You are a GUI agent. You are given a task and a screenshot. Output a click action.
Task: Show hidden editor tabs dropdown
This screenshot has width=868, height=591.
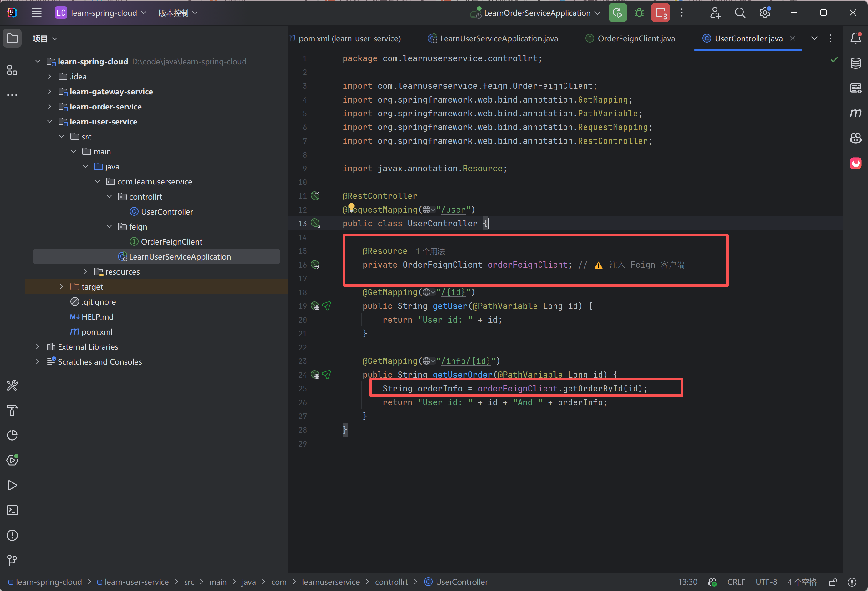pyautogui.click(x=814, y=38)
